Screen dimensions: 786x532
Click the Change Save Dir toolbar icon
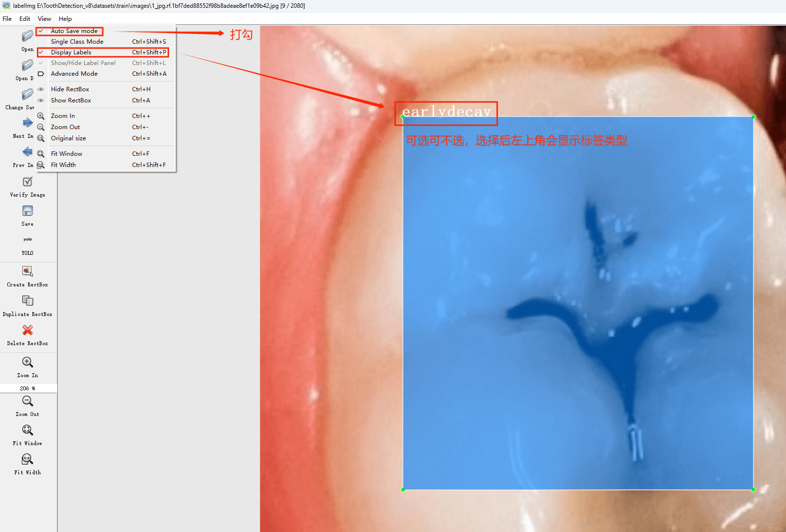point(28,94)
